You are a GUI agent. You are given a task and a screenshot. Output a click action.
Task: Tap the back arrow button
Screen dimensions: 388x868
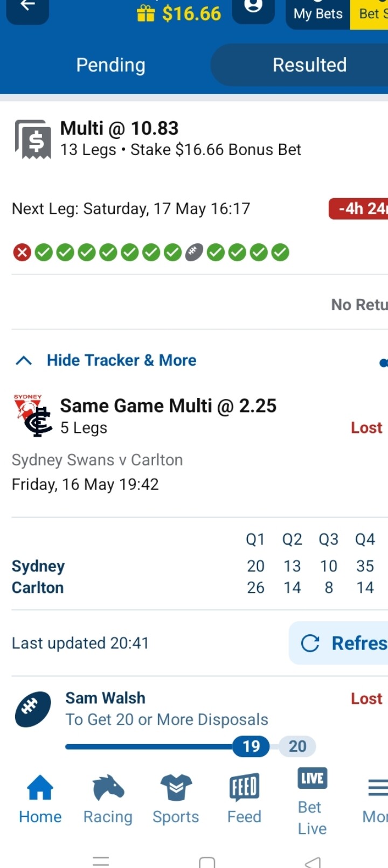[27, 8]
